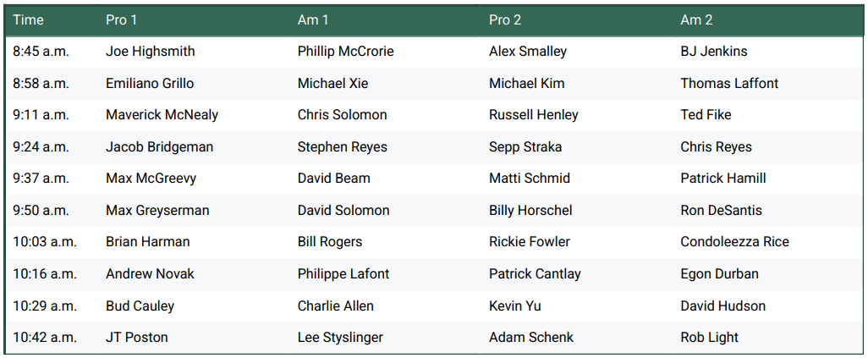Click on Patrick Cantlay's cell

535,274
